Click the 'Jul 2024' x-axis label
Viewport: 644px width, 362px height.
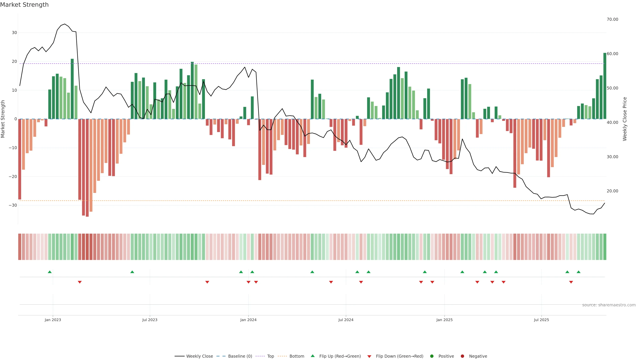pyautogui.click(x=346, y=320)
